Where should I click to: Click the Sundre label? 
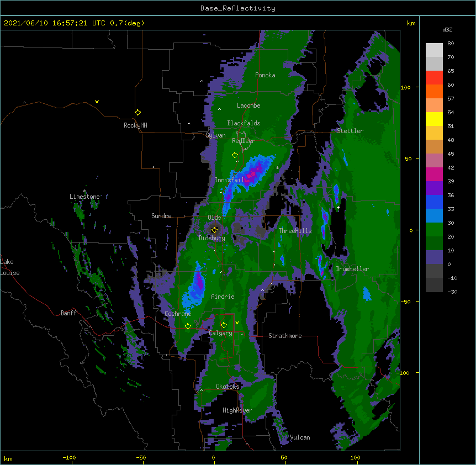161,216
